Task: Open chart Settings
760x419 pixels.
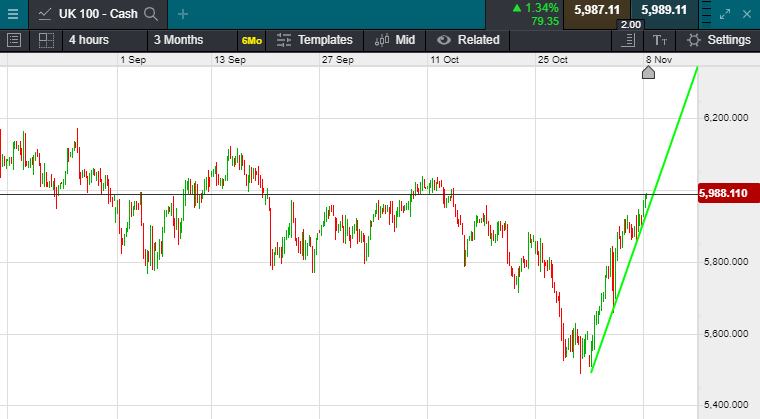Action: pyautogui.click(x=719, y=40)
